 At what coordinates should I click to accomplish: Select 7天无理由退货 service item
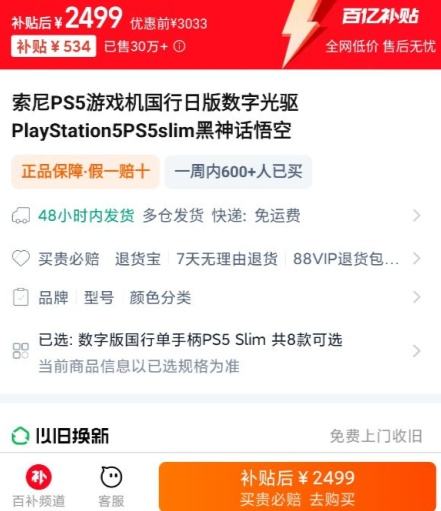pos(227,259)
